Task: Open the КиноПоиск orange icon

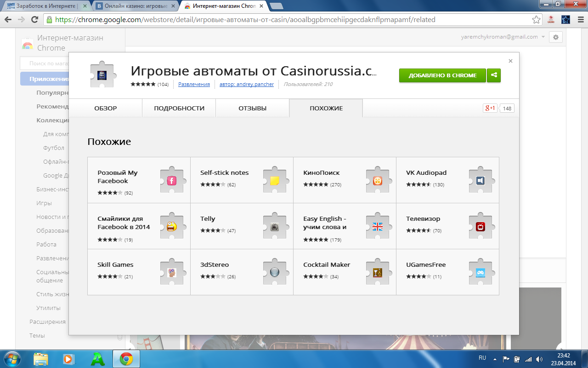Action: click(378, 180)
